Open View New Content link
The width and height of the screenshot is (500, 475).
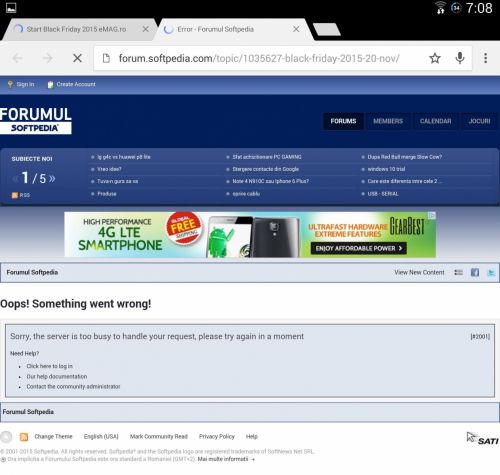(419, 272)
